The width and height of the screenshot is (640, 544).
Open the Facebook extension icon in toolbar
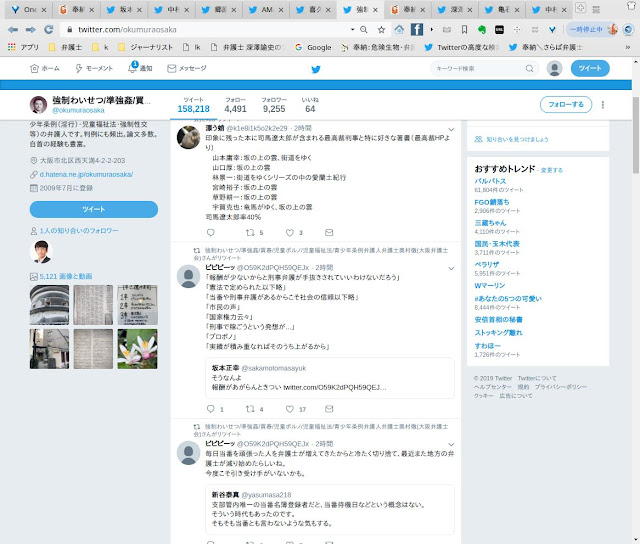point(416,29)
